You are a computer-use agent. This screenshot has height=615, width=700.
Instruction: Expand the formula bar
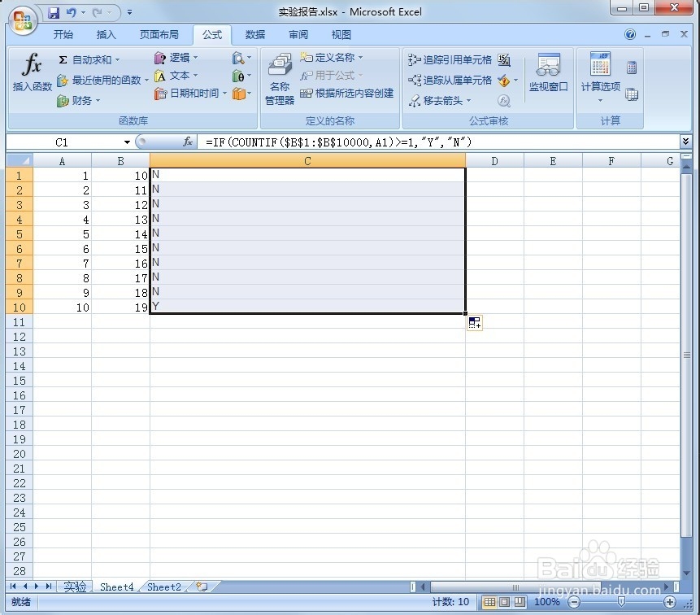click(685, 142)
